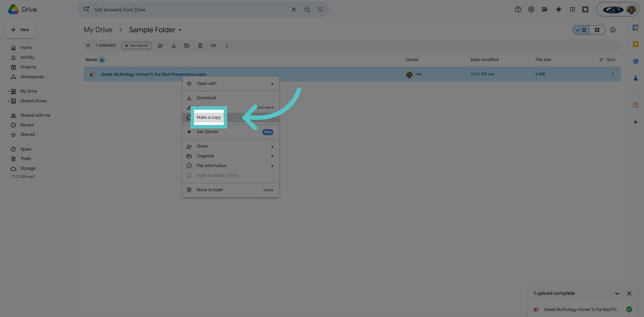Image resolution: width=644 pixels, height=317 pixels.
Task: Click Ask Gemini chip in toolbar
Action: click(x=137, y=46)
